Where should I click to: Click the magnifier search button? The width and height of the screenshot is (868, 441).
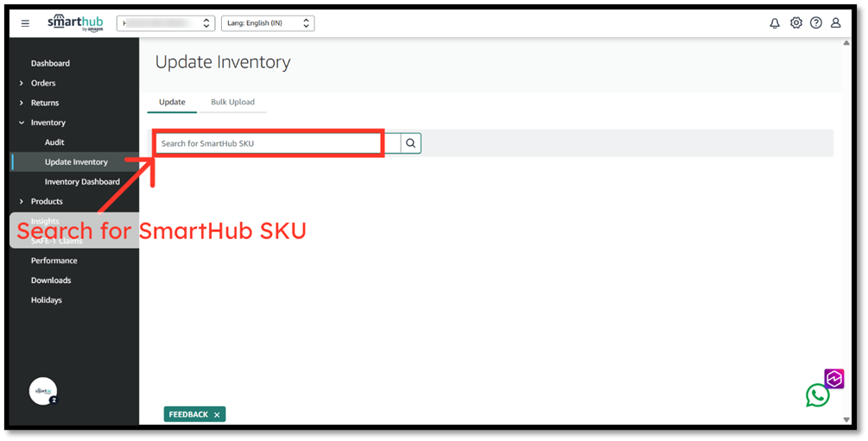point(411,143)
